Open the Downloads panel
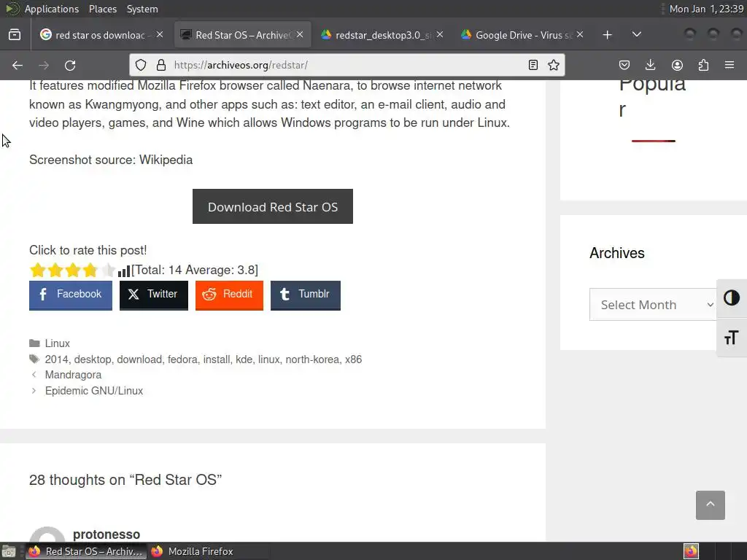The height and width of the screenshot is (560, 747). coord(650,65)
